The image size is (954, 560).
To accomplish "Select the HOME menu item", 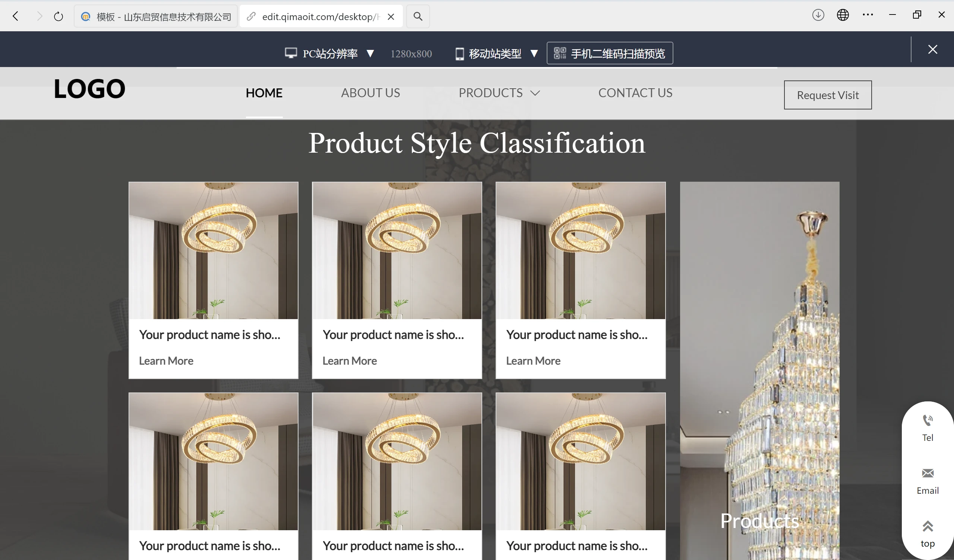I will click(264, 93).
